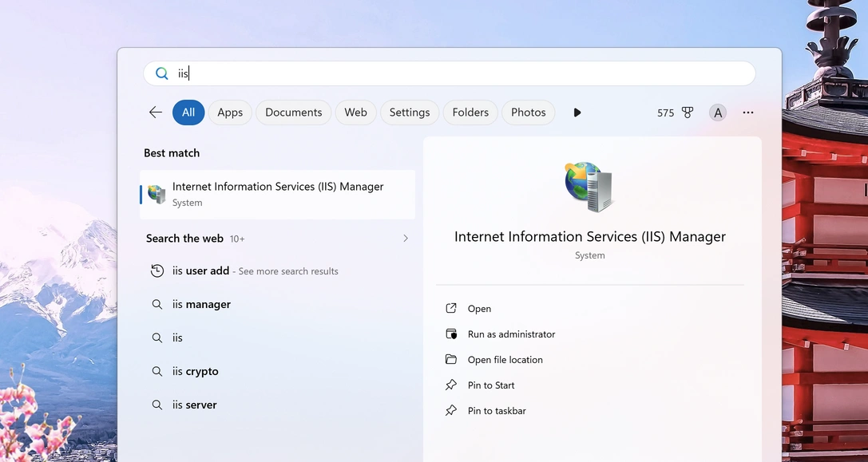Open Internet Information Services (IIS) Manager best match
The image size is (868, 462).
[277, 194]
